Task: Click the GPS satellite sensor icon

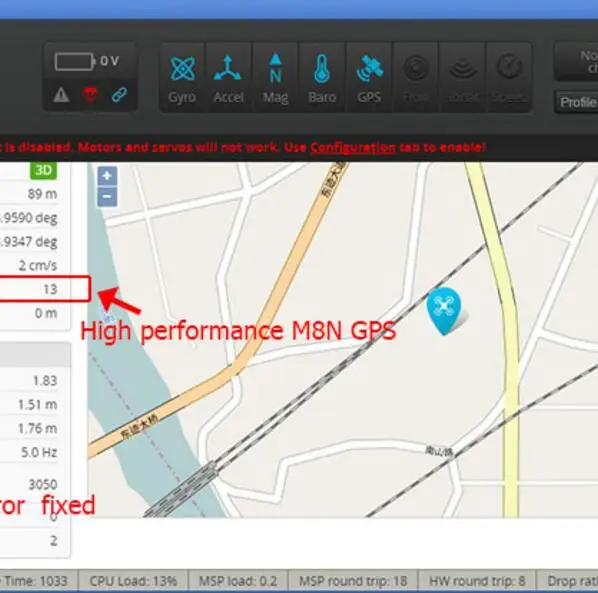Action: click(x=369, y=69)
